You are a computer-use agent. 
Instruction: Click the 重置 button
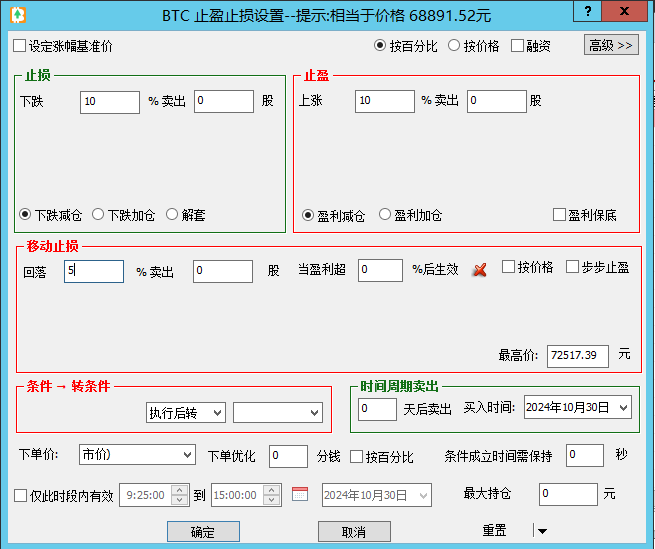pos(495,531)
